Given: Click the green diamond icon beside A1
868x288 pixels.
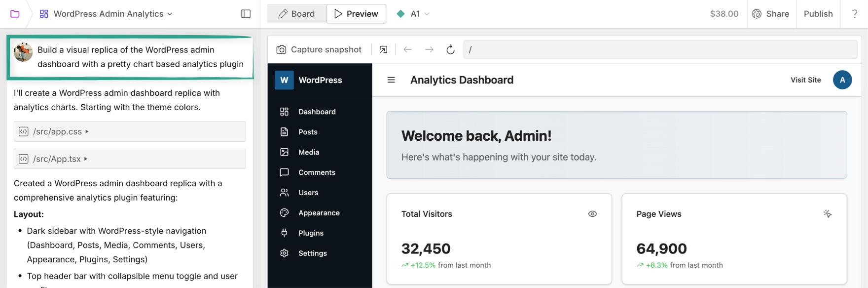Looking at the screenshot, I should tap(400, 14).
